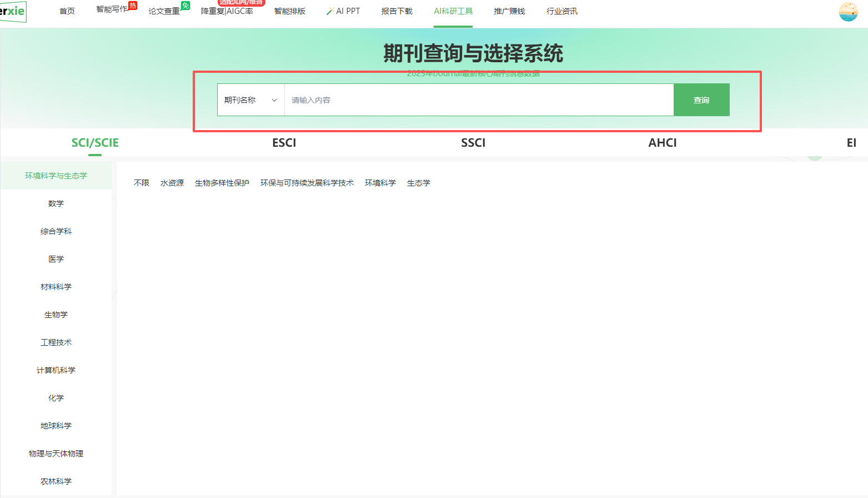The image size is (868, 498).
Task: Choose 物理与天体物理 in the sidebar
Action: click(56, 454)
